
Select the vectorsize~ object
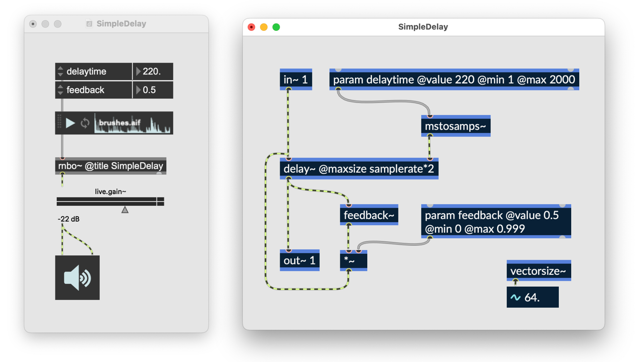pos(538,270)
